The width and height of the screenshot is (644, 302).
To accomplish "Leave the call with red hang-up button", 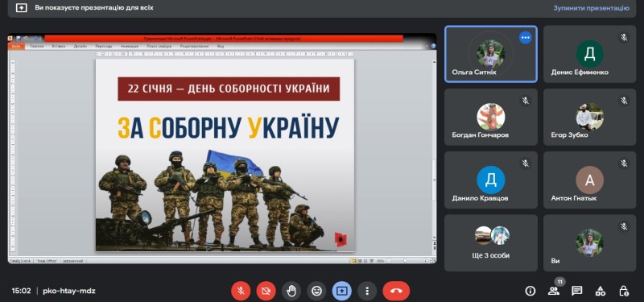I will [396, 291].
